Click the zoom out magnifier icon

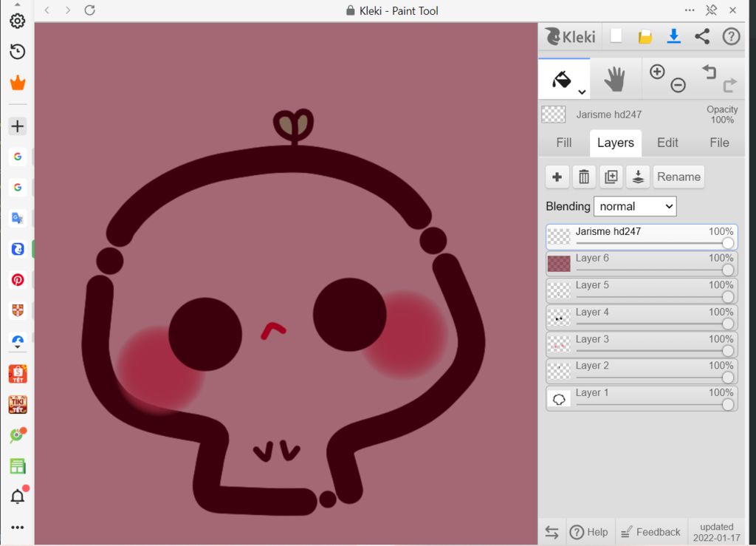coord(678,86)
